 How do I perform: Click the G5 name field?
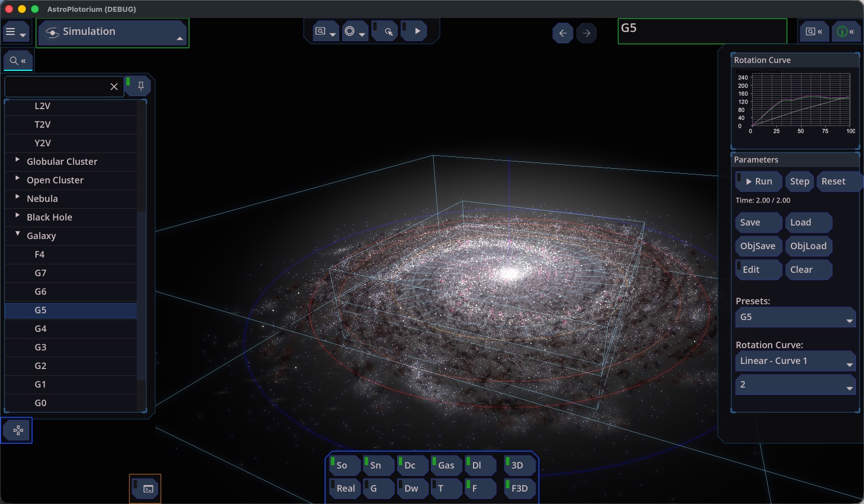[x=702, y=31]
